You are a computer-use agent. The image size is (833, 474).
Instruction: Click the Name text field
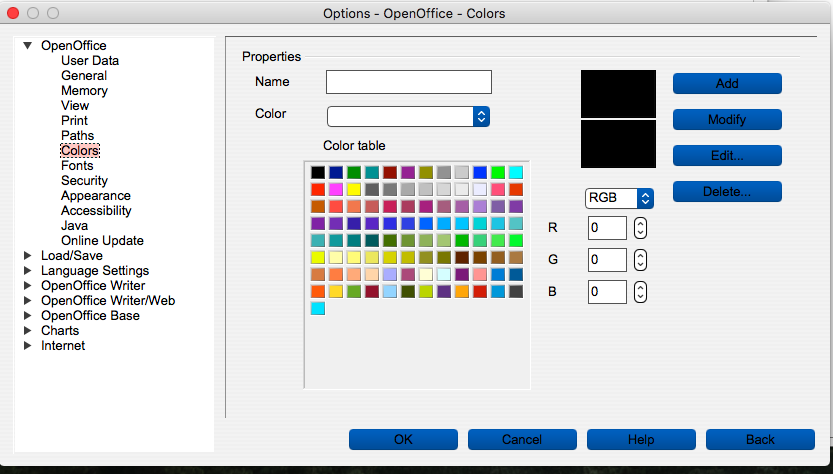coord(409,82)
